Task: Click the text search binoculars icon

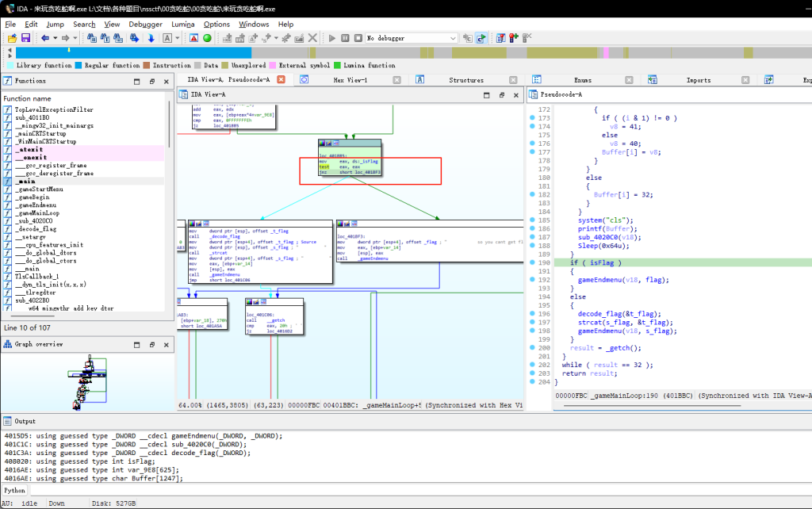Action: pyautogui.click(x=105, y=38)
